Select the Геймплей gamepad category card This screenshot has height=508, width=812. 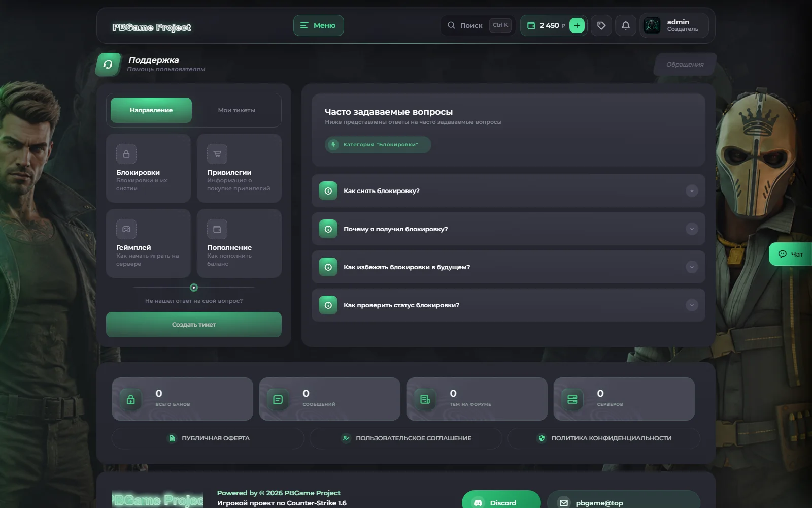pyautogui.click(x=148, y=243)
